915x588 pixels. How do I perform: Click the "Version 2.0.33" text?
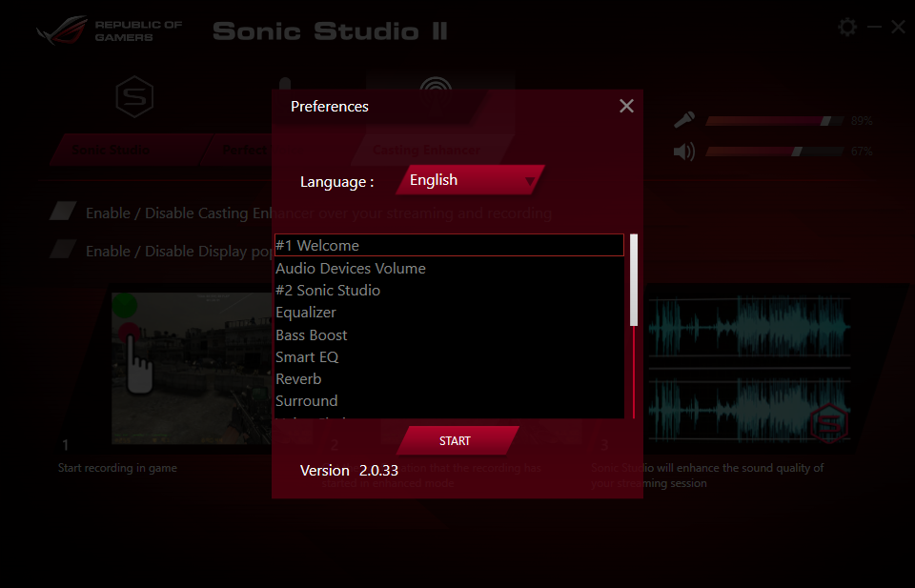coord(349,470)
